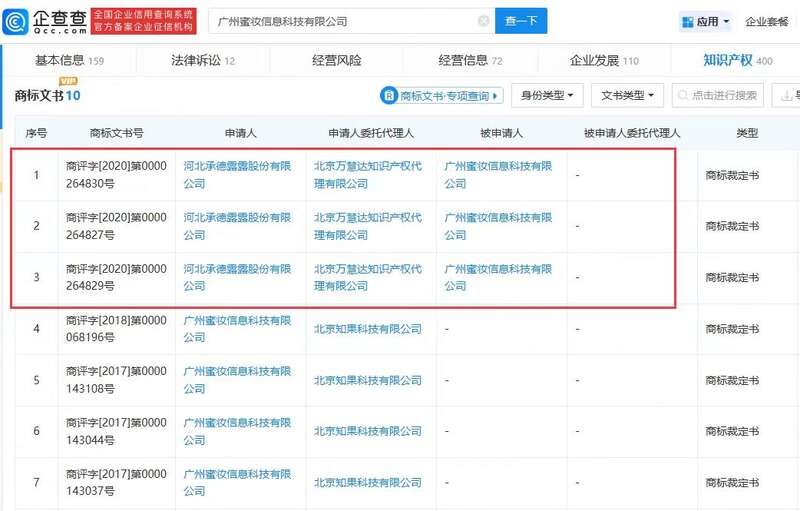Click the magnifier icon in 点击进行搜索
The height and width of the screenshot is (511, 800).
(683, 95)
